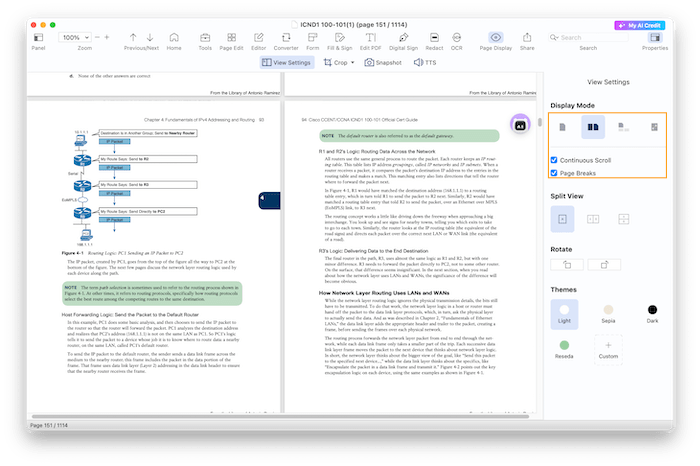Image resolution: width=700 pixels, height=466 pixels.
Task: Click the Figure 4-1 network diagram
Action: (x=129, y=187)
